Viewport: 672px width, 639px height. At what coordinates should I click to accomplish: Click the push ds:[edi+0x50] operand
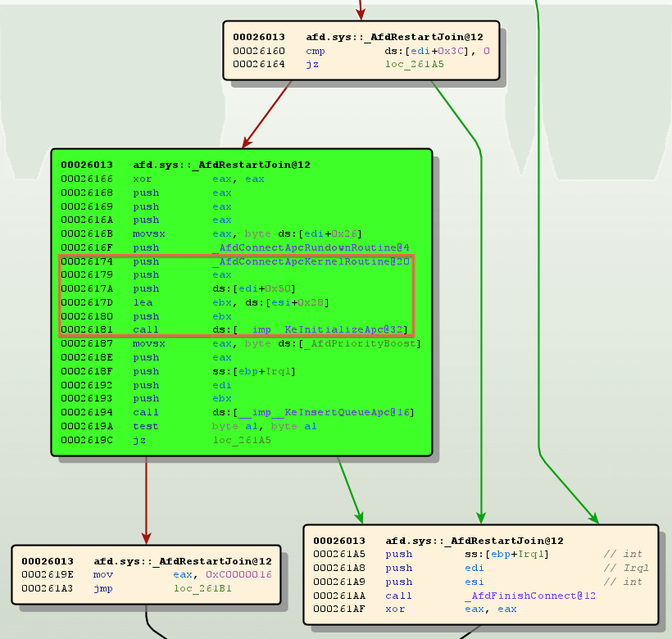point(253,288)
